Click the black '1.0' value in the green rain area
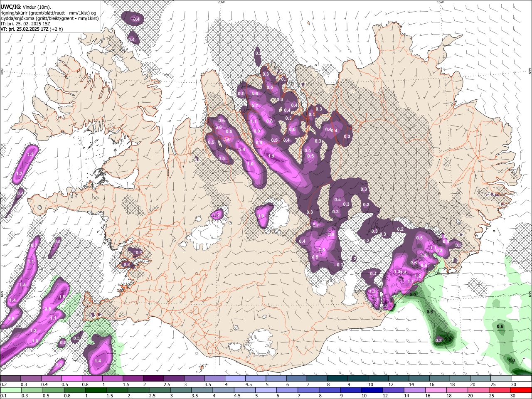 tap(512, 361)
